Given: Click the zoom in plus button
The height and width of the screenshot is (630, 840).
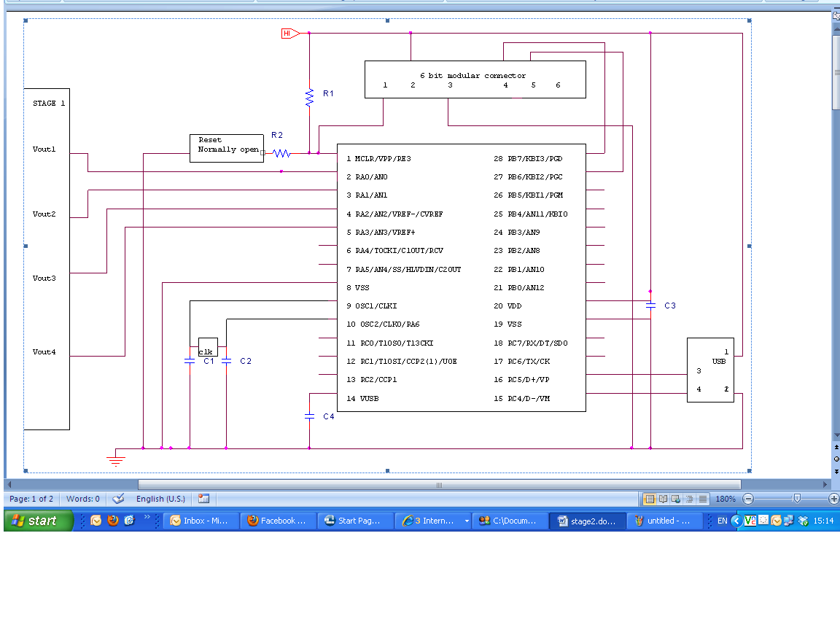Looking at the screenshot, I should [x=833, y=499].
